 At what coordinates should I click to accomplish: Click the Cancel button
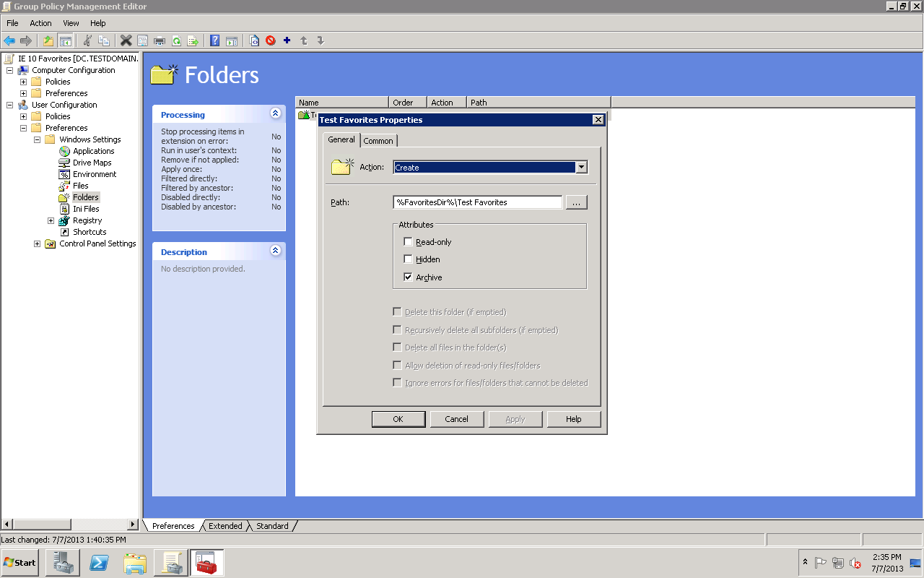[x=457, y=418]
